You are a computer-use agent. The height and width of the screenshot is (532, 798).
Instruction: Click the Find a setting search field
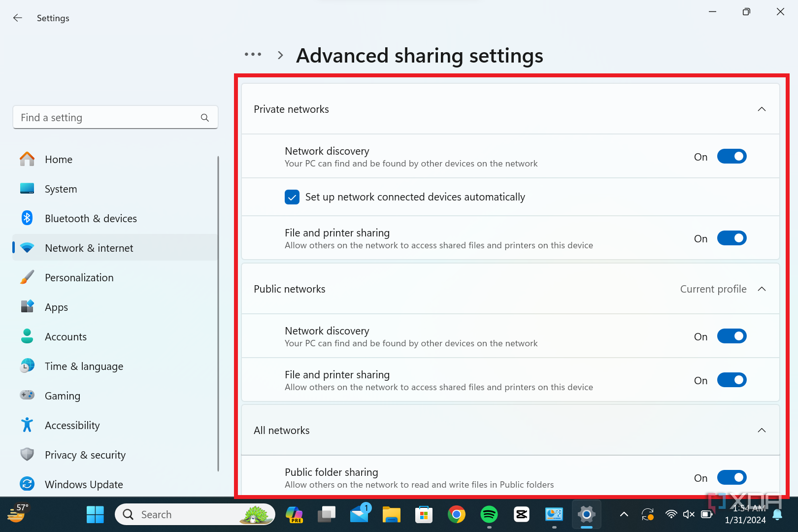pyautogui.click(x=108, y=118)
